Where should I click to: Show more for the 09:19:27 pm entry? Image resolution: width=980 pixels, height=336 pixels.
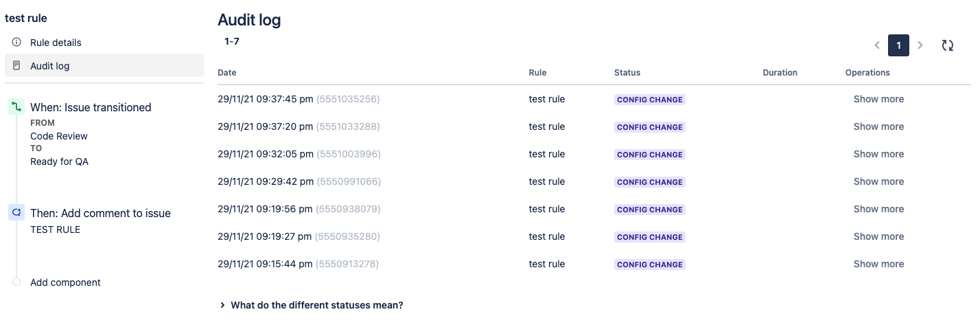[878, 236]
